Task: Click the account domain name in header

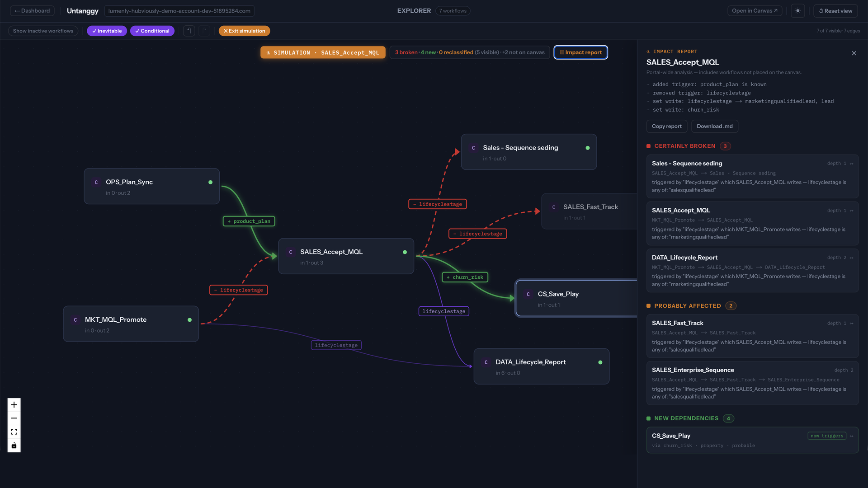Action: pos(179,11)
